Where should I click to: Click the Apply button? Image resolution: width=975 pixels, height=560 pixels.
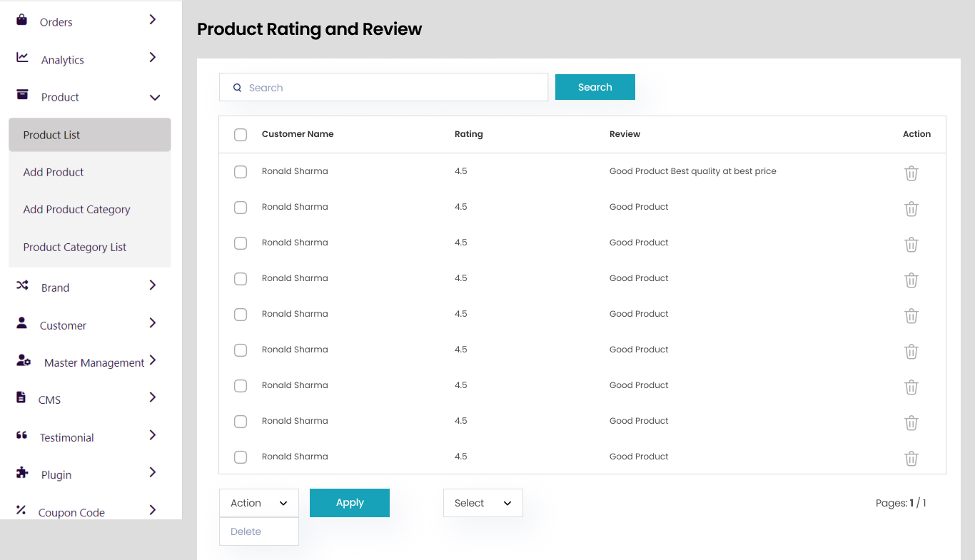click(x=350, y=503)
